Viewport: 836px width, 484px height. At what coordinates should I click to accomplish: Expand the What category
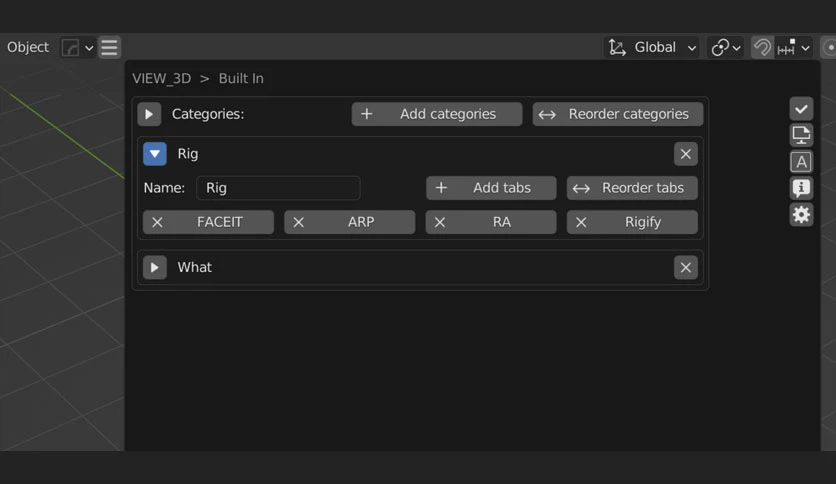[x=155, y=268]
